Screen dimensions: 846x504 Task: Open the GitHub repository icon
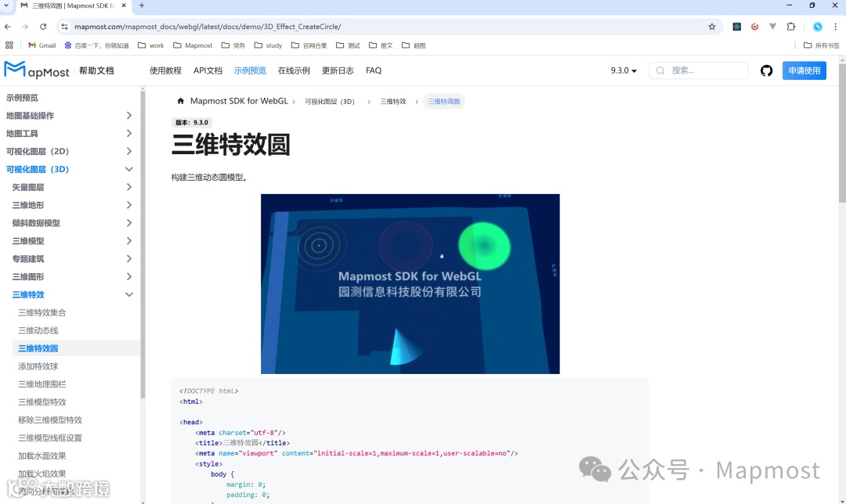click(766, 70)
